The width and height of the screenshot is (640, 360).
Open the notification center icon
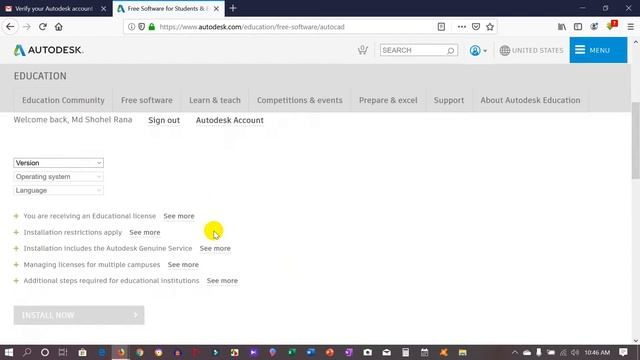(x=623, y=352)
